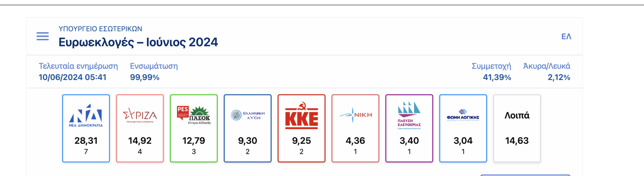Click the 28,31 percentage result
The width and height of the screenshot is (644, 176).
(86, 140)
